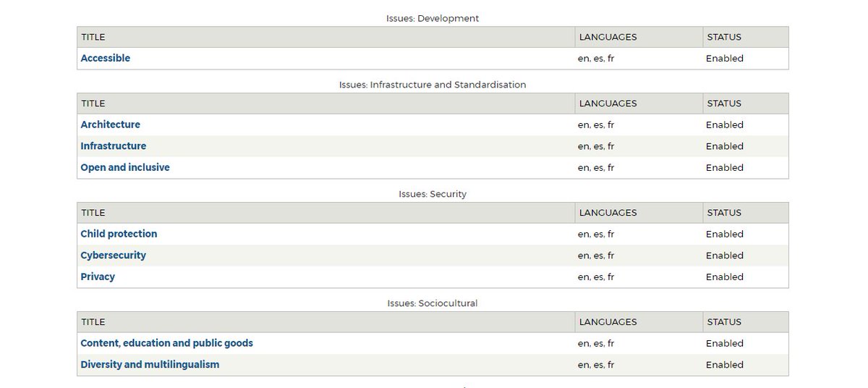Open the Architecture link
This screenshot has height=388, width=868.
pyautogui.click(x=111, y=125)
